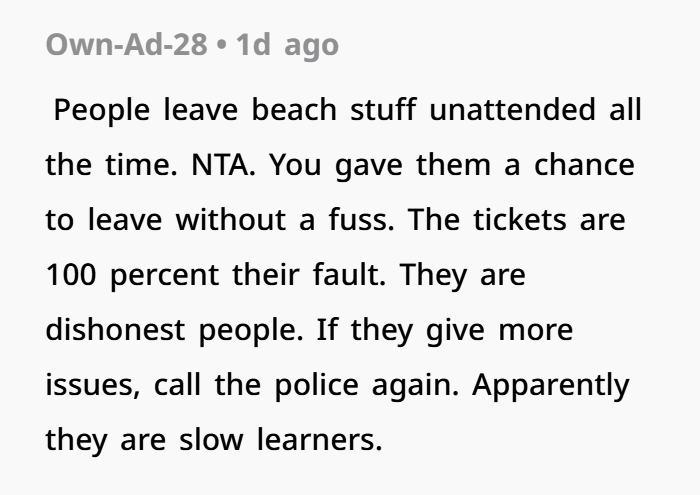Click the word "learners" ending the comment

(x=316, y=439)
